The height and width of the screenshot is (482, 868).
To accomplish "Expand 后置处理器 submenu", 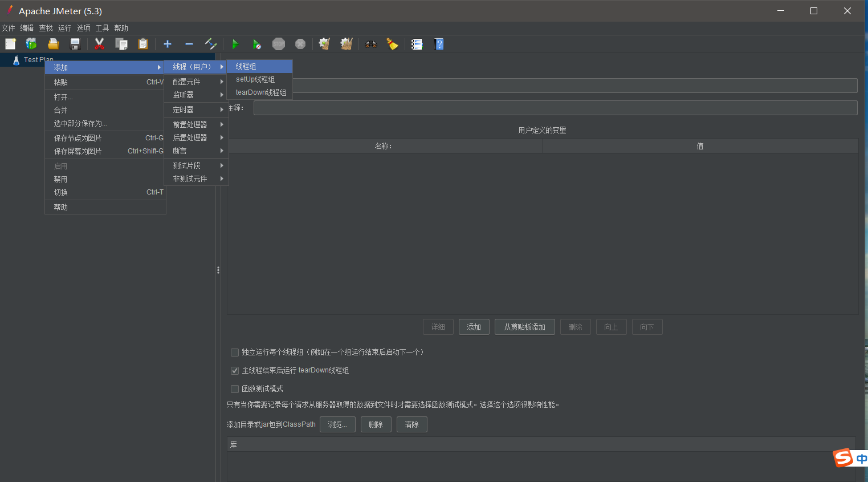I will coord(196,137).
